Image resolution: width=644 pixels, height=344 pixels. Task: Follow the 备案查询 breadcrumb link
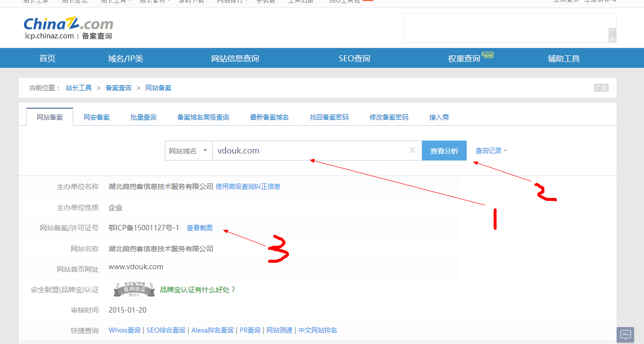point(119,88)
